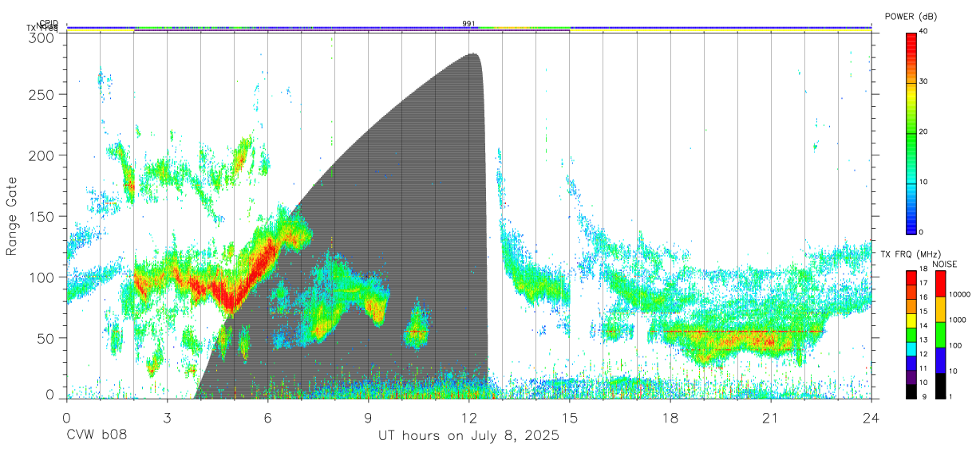This screenshot has height=452, width=980.
Task: Click the 9 hour tick label on time axis
Action: pyautogui.click(x=369, y=417)
